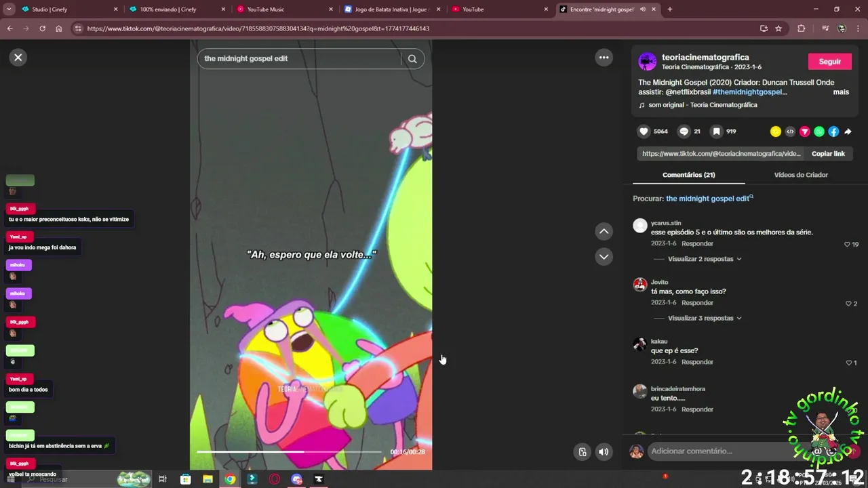The width and height of the screenshot is (868, 488).
Task: Open #themidnightgospel hashtag link
Action: click(x=749, y=92)
